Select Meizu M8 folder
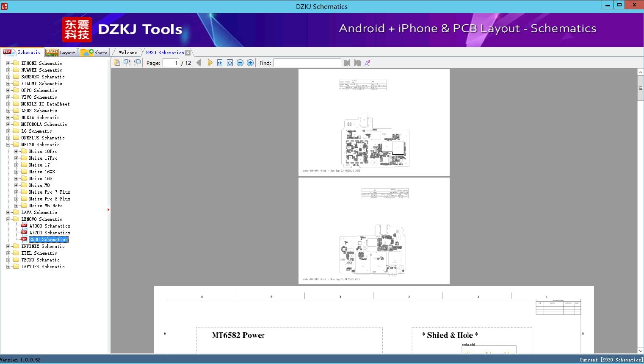The image size is (644, 364). pos(39,185)
